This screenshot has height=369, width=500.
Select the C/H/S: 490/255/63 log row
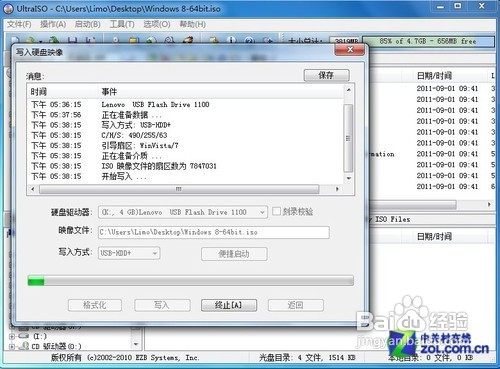point(185,135)
